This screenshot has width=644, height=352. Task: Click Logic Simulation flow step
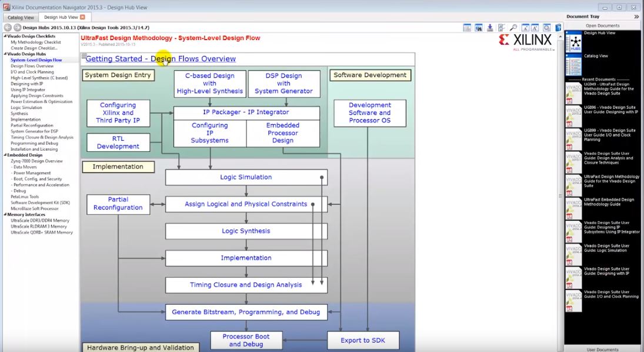click(246, 177)
